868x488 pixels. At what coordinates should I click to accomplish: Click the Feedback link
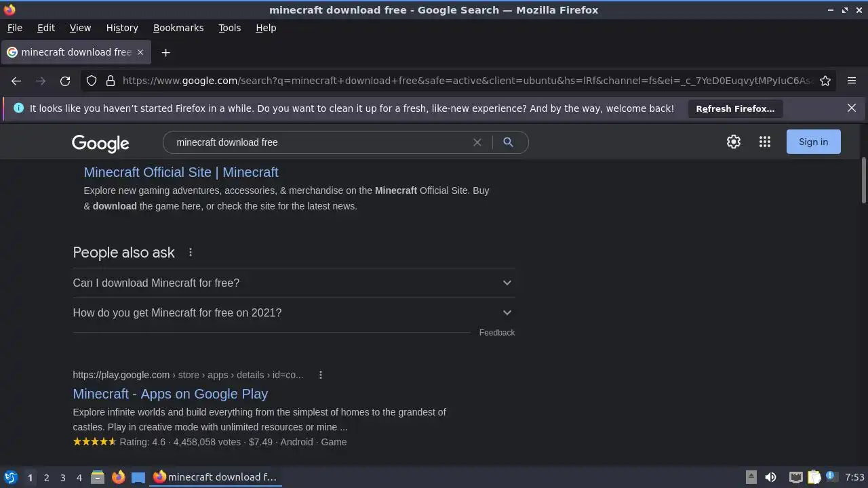(497, 332)
